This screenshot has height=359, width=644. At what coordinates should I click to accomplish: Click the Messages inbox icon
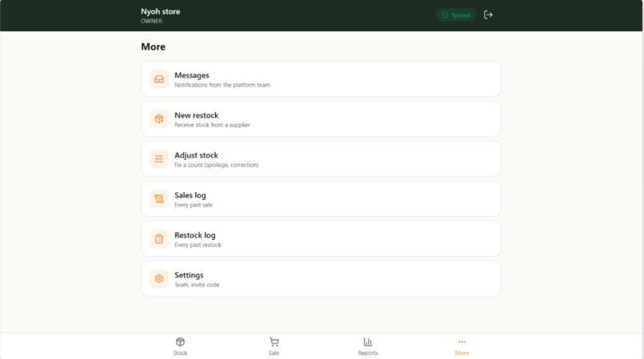[159, 79]
